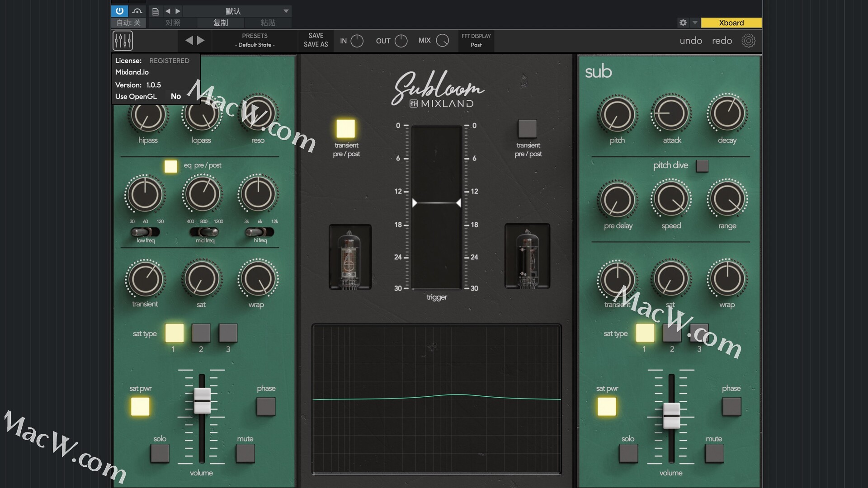Toggle left transient pre / post button
Screen dimensions: 868x488
point(346,128)
